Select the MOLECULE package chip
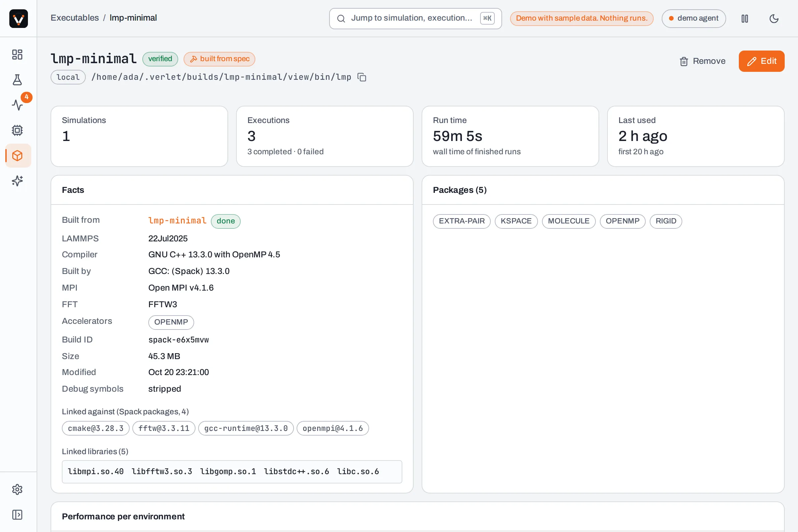The height and width of the screenshot is (532, 798). click(569, 221)
